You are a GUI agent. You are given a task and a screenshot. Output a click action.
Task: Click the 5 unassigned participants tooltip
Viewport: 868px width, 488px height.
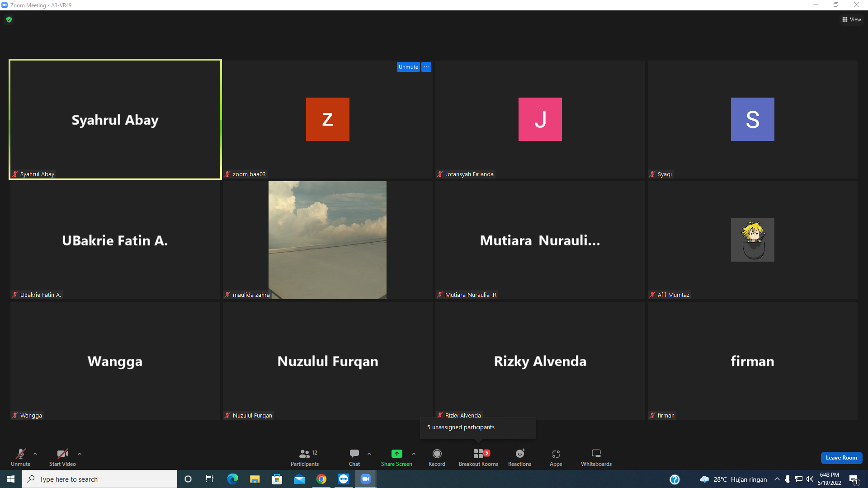click(x=478, y=427)
